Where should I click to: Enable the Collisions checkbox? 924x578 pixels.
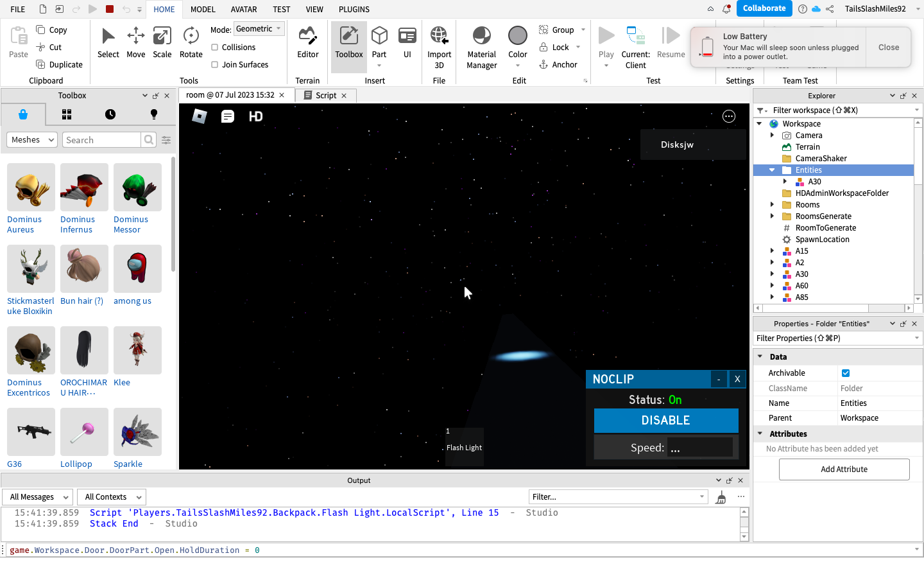click(x=213, y=47)
